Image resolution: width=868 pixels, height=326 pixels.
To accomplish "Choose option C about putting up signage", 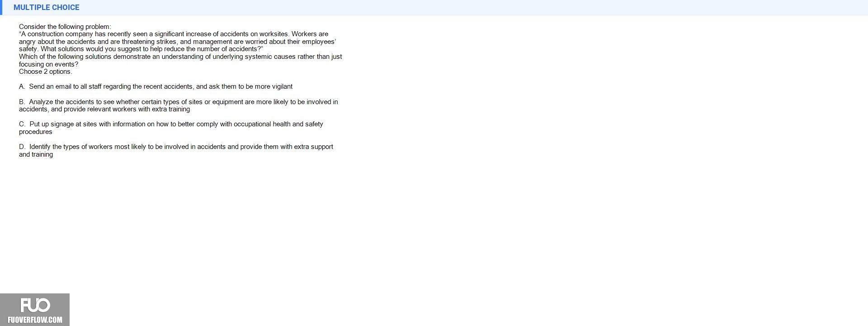I will (x=171, y=128).
